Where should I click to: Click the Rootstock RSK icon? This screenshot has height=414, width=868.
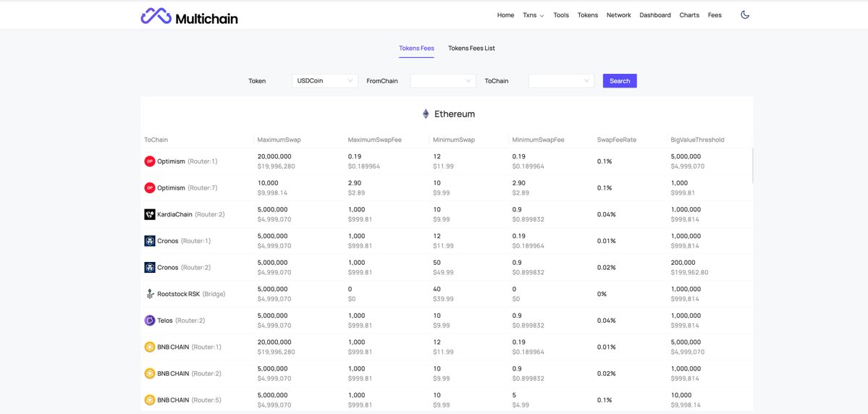coord(149,294)
